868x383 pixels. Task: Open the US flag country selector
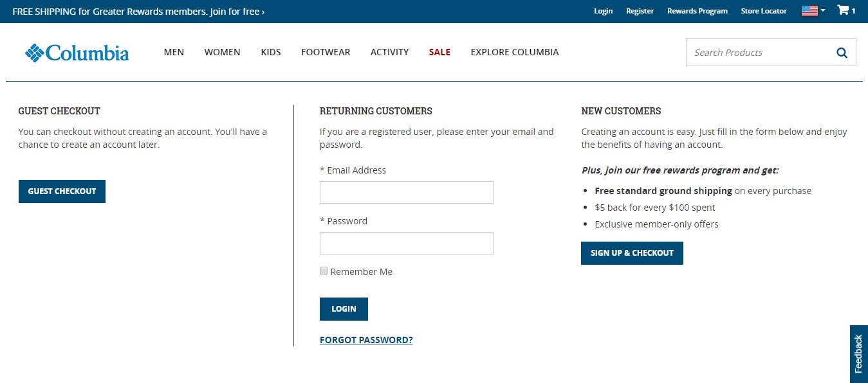point(813,11)
